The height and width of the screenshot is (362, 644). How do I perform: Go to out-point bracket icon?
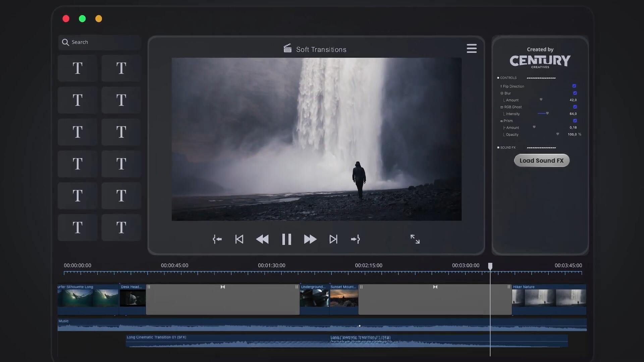(x=355, y=239)
